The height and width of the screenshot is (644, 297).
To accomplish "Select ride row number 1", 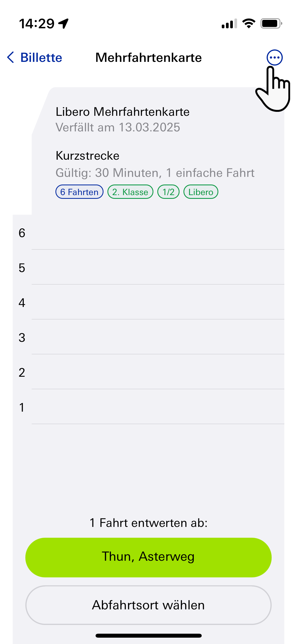I will click(x=148, y=407).
